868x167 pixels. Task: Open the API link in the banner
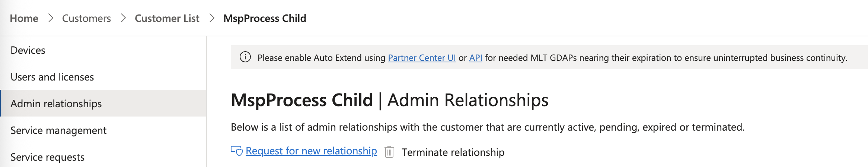coord(476,58)
